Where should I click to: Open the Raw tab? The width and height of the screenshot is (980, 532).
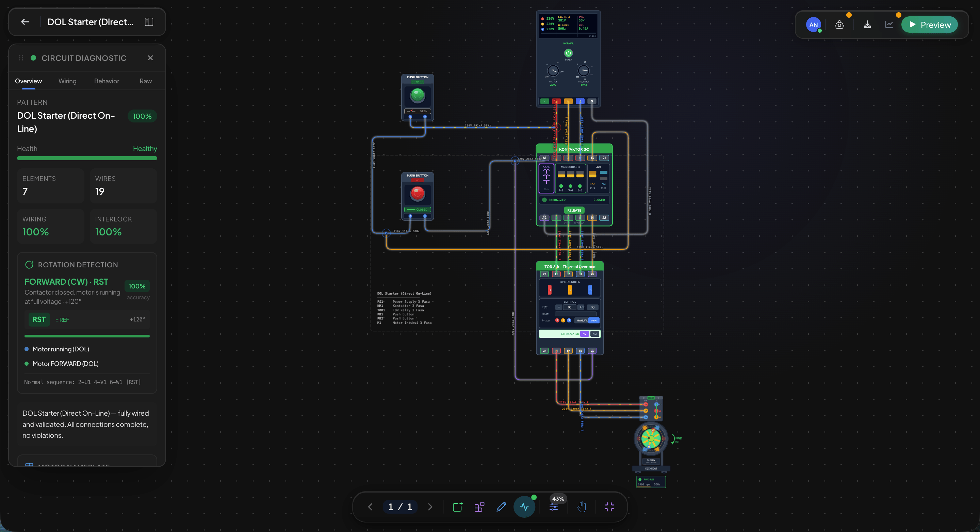(146, 81)
